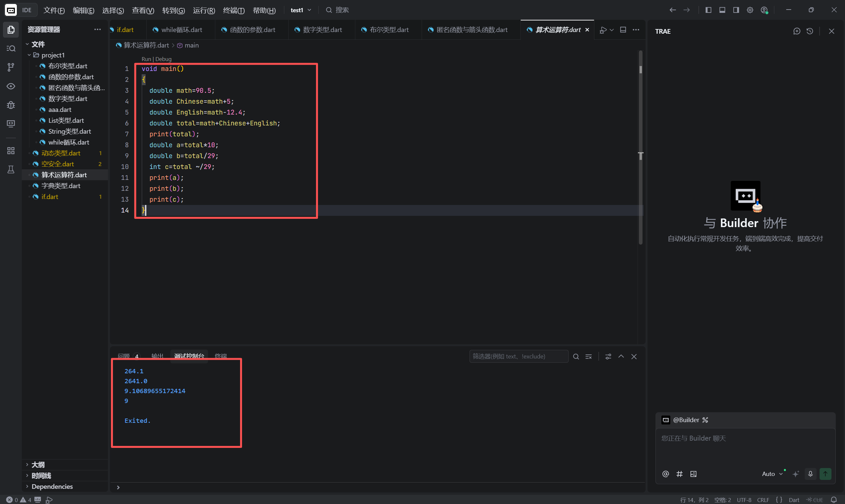Open the settings gear in title bar
Screen dimensions: 845x504
coord(750,10)
